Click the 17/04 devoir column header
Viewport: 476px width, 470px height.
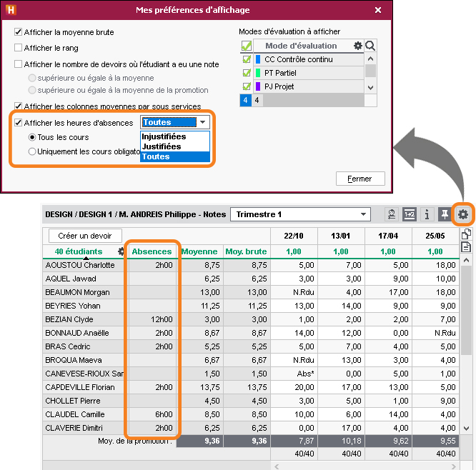point(388,236)
